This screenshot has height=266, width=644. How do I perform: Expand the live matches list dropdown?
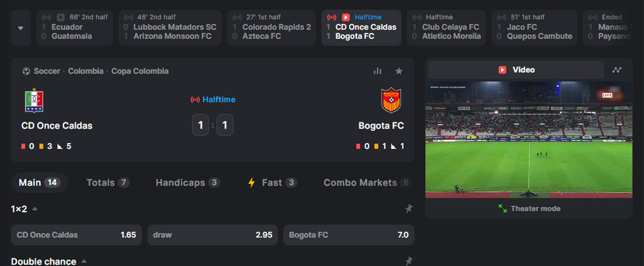tap(20, 27)
